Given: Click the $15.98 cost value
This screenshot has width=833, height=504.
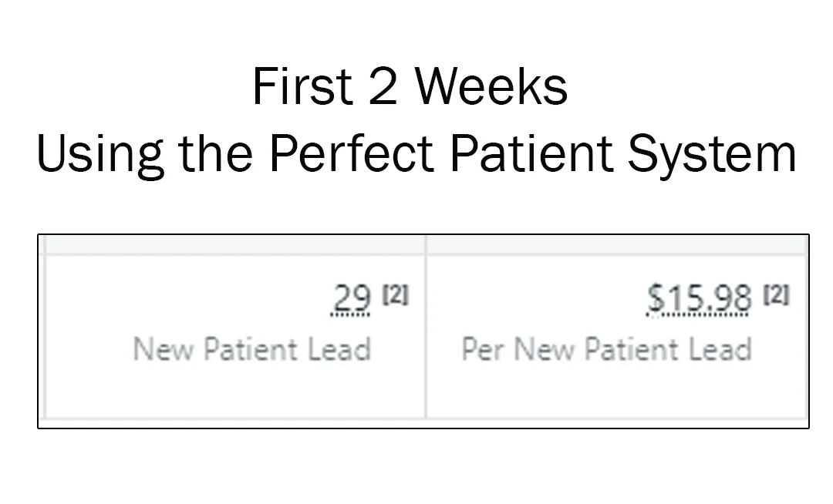Looking at the screenshot, I should coord(699,299).
